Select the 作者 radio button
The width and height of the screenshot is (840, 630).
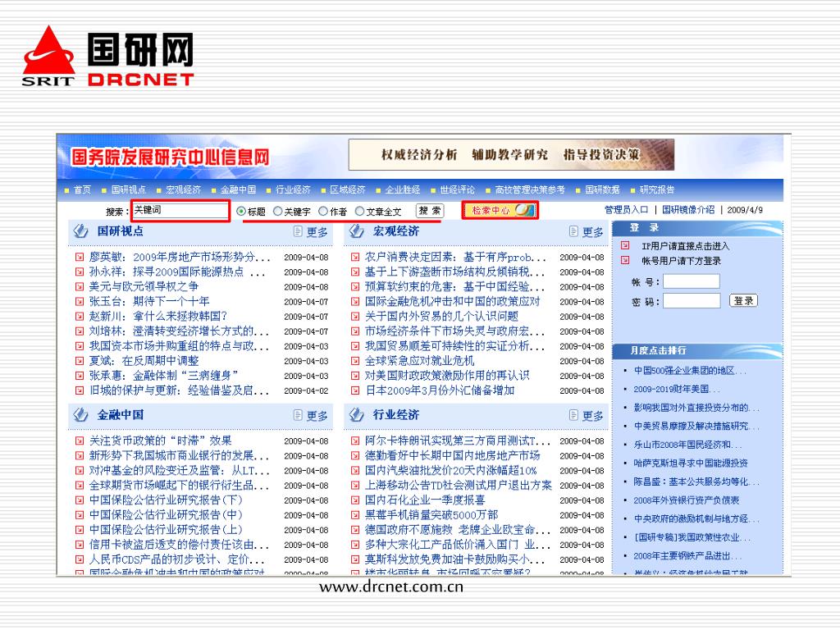click(x=323, y=211)
